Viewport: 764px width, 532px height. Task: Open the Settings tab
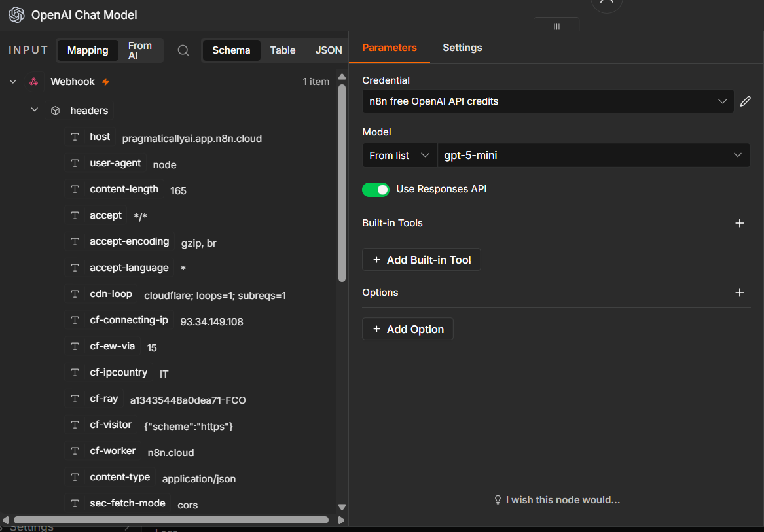pos(462,48)
